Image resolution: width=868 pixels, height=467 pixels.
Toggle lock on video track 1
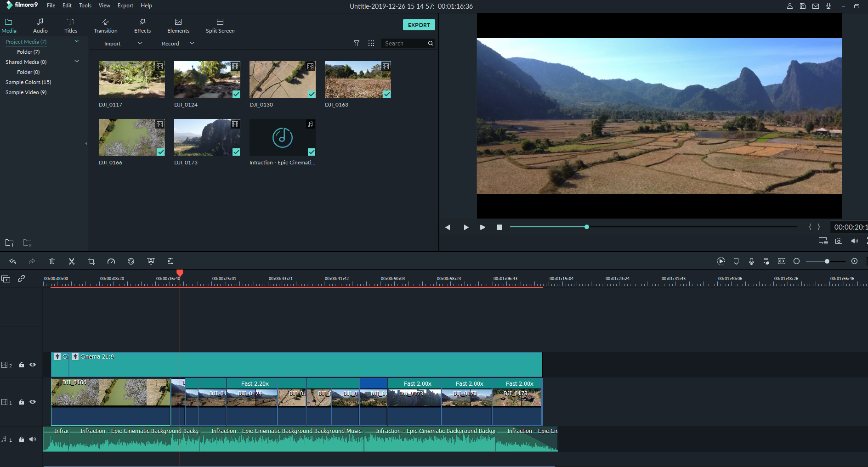point(22,402)
